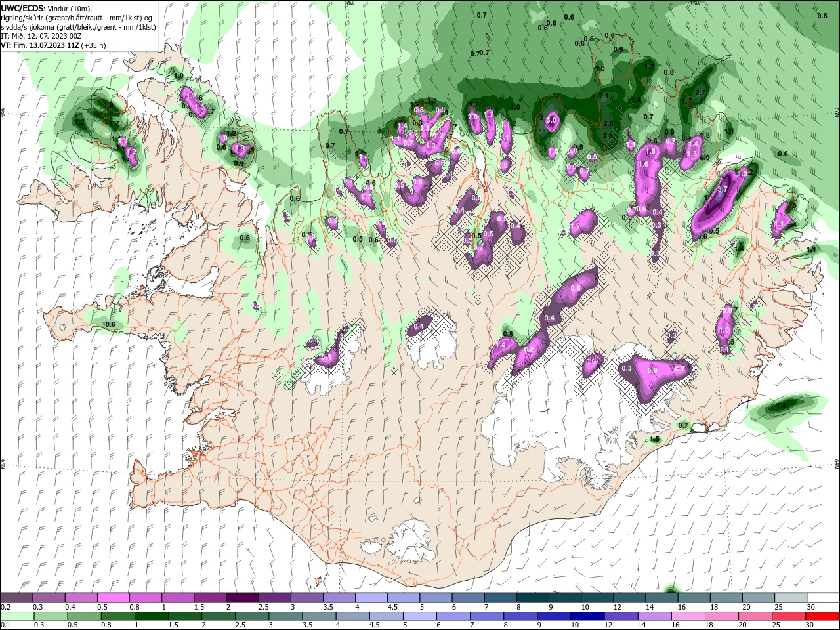Click lower legend swatch between 3 and 3.5
840x630 pixels.
(285, 616)
